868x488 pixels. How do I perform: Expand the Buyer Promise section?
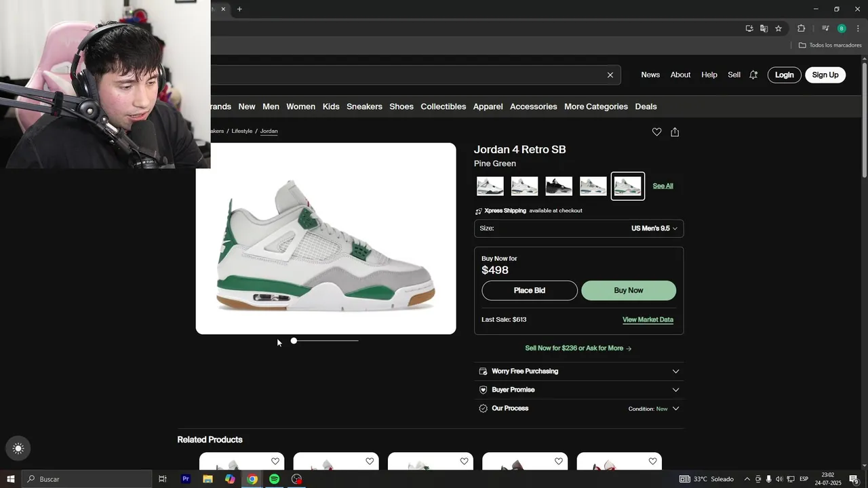point(578,390)
